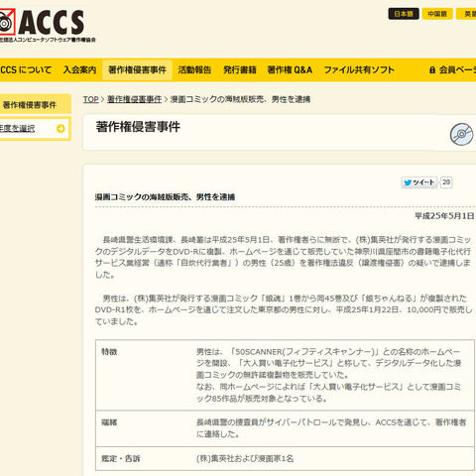Image resolution: width=476 pixels, height=476 pixels.
Task: Open the ファイル共有ソフト menu item
Action: pos(359,70)
